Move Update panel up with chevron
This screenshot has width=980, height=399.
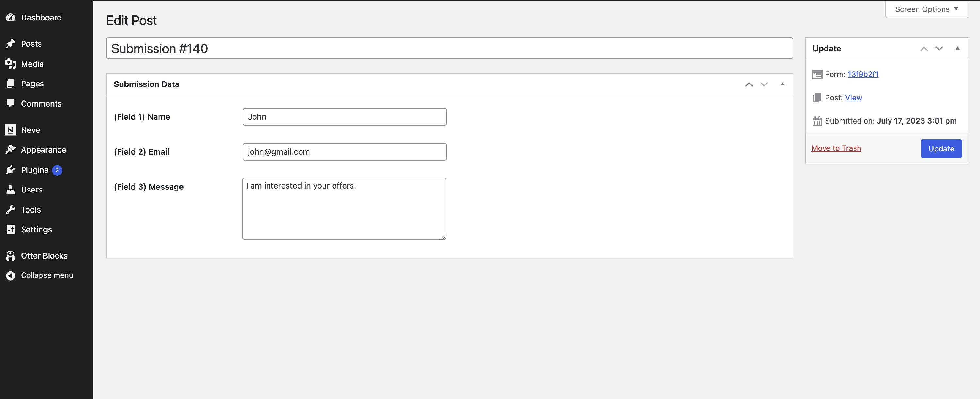(924, 49)
